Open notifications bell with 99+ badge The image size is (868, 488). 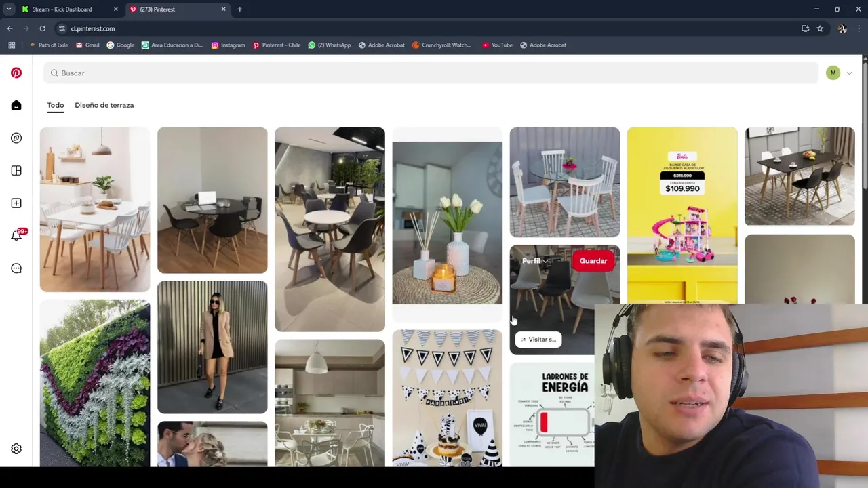[x=17, y=235]
